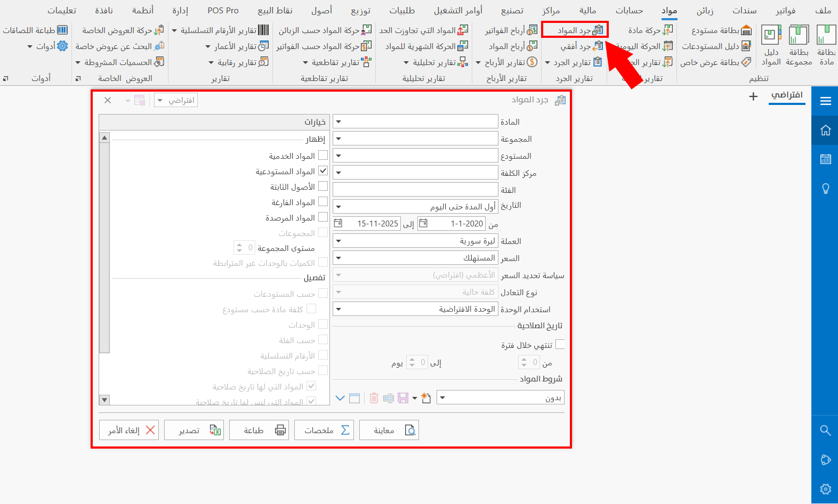Click معاينة preview button
The height and width of the screenshot is (504, 838).
click(x=389, y=430)
